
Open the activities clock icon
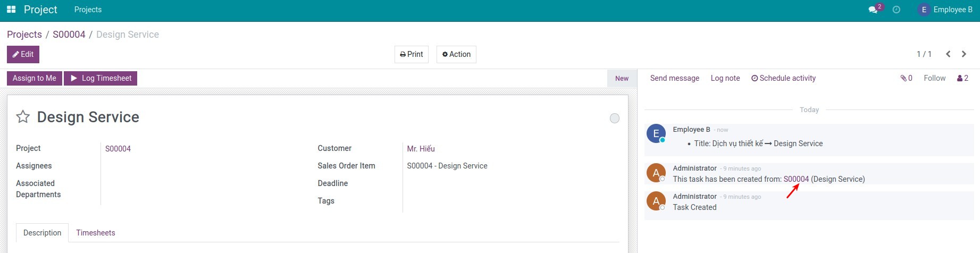point(897,10)
